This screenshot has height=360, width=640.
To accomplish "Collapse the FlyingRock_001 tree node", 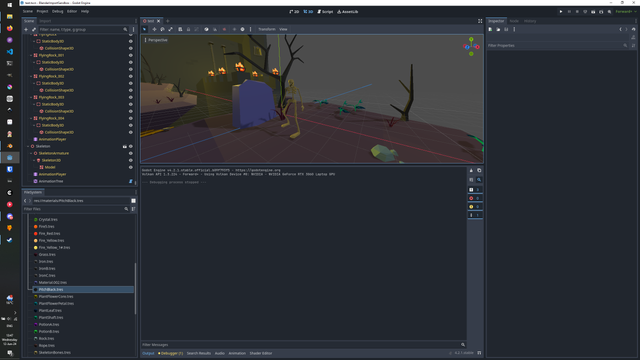I will [31, 55].
